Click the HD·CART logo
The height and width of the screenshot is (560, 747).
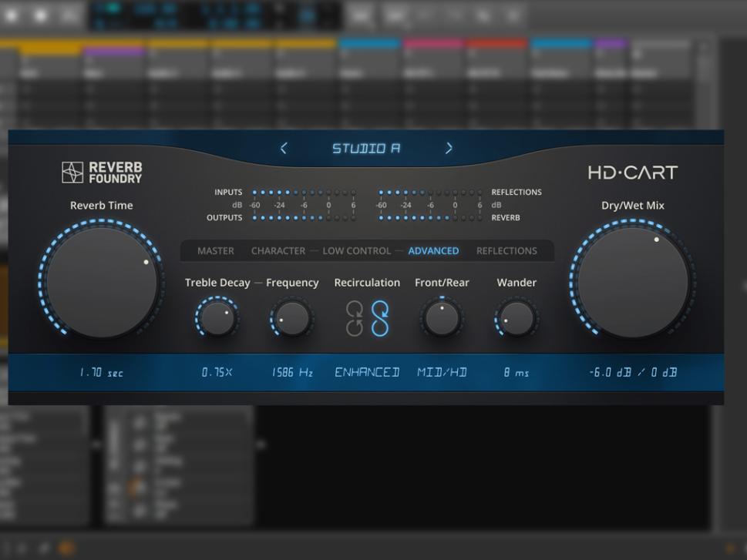pyautogui.click(x=632, y=173)
